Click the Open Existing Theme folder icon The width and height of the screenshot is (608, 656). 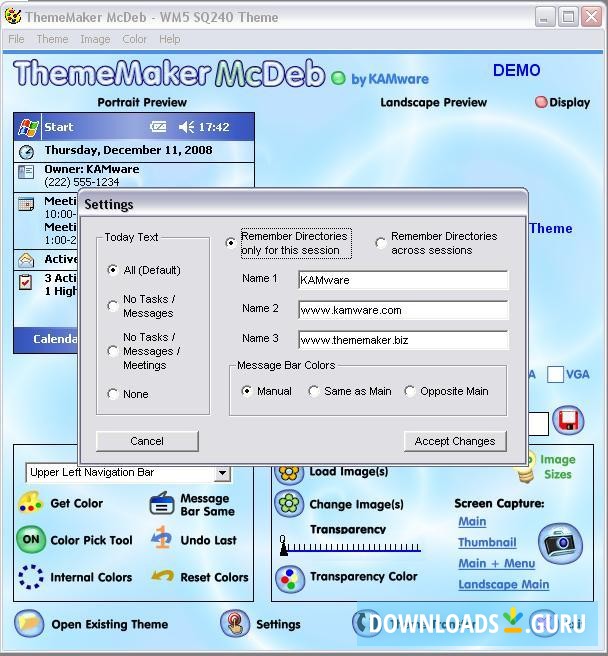coord(29,624)
